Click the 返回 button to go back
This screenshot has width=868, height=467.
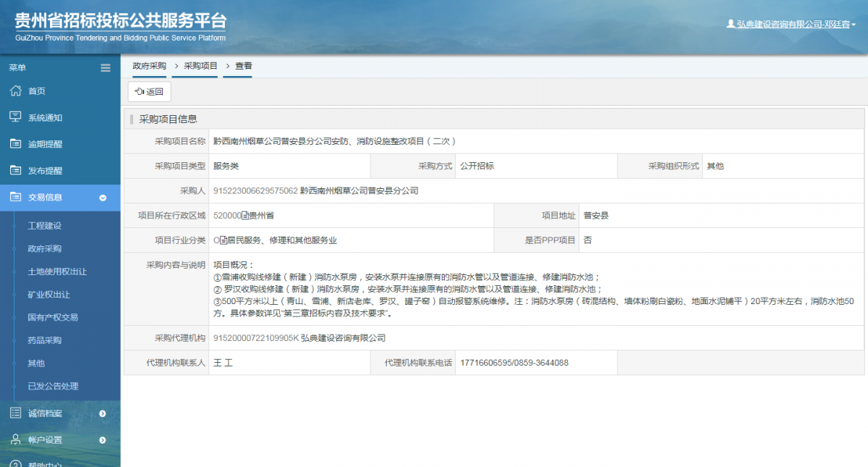[149, 91]
